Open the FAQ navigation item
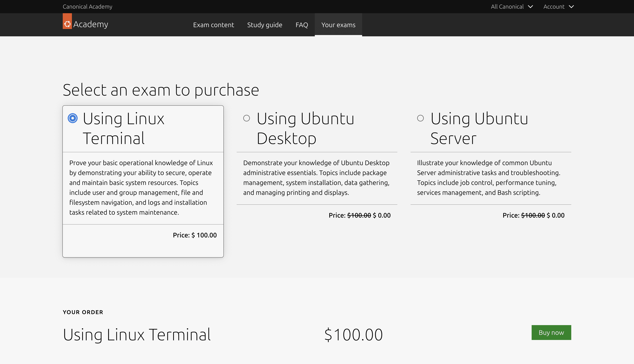The image size is (634, 364). [x=302, y=25]
